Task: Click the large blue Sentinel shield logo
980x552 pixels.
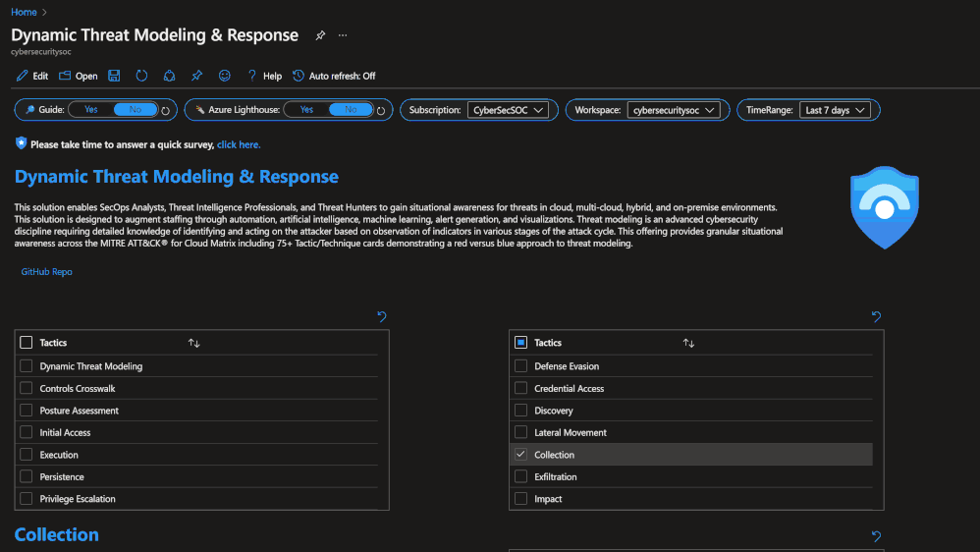Action: tap(885, 207)
